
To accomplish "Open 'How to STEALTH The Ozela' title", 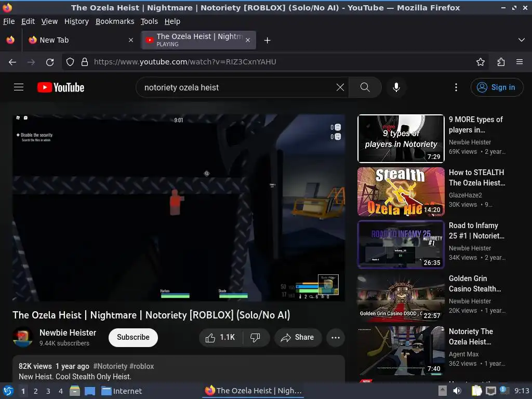I will click(477, 178).
